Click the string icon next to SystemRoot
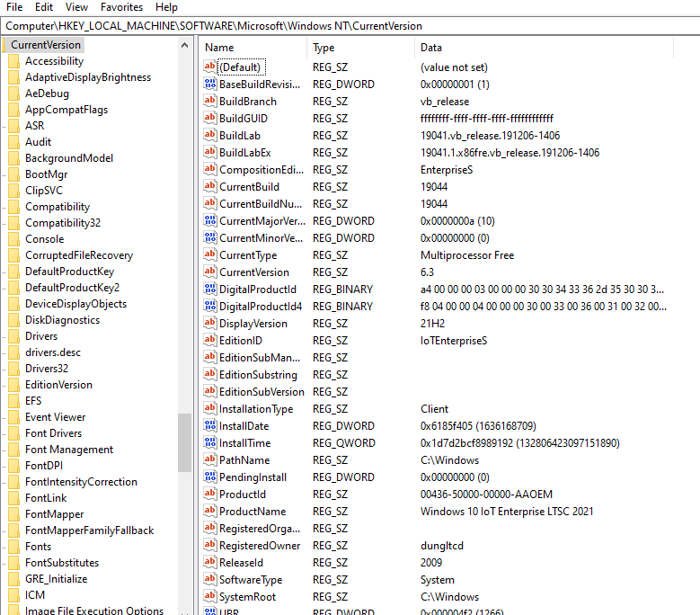The image size is (700, 615). [210, 596]
